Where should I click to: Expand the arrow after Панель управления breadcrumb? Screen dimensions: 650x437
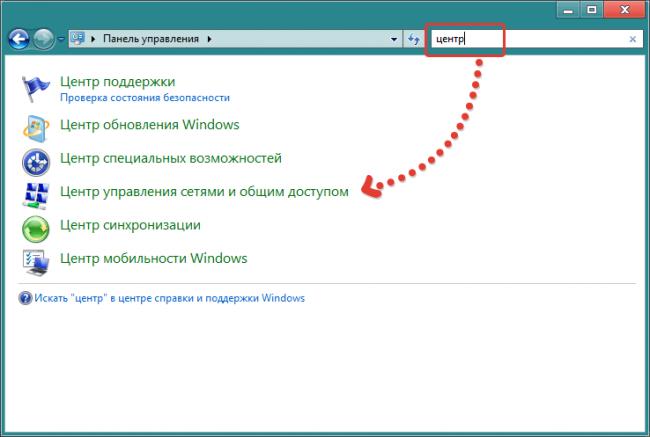tap(210, 40)
